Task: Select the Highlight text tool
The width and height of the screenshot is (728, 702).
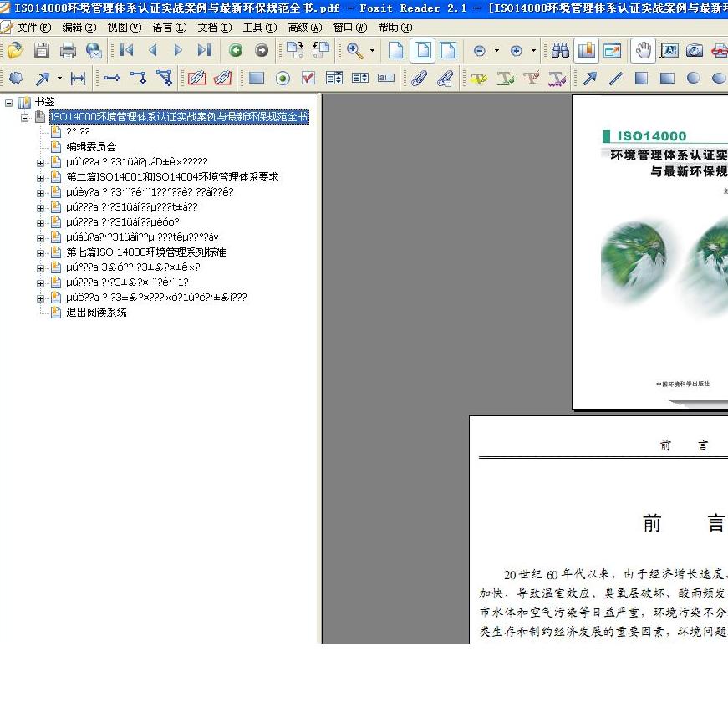Action: coord(479,79)
